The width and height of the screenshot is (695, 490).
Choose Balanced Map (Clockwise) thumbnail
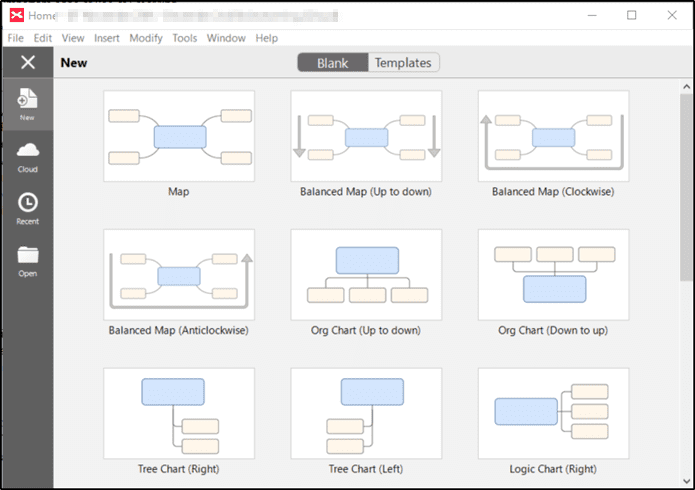[553, 136]
